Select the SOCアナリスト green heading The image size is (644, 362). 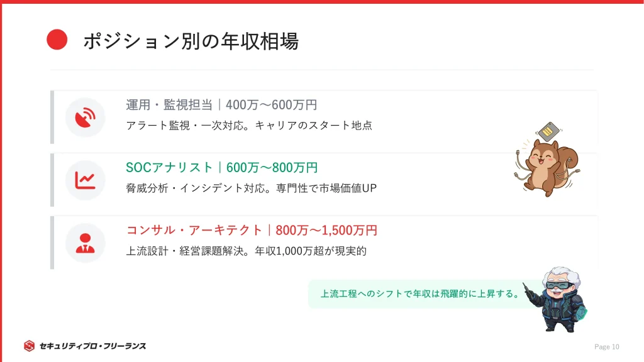tap(221, 168)
